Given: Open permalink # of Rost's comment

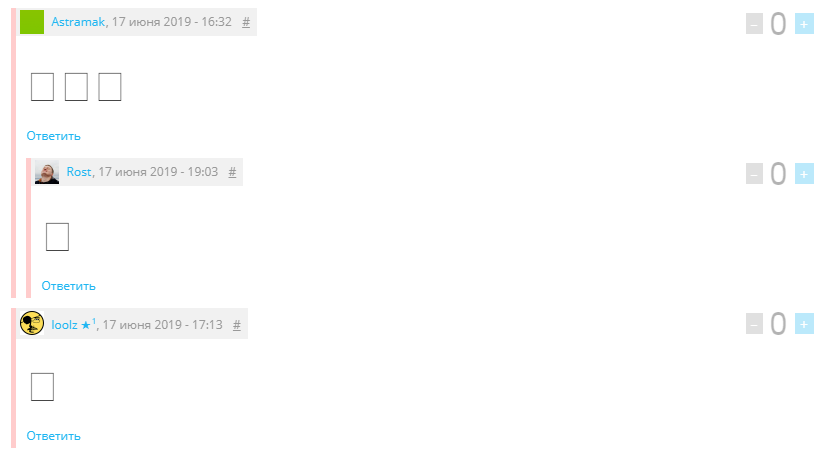Looking at the screenshot, I should [x=232, y=172].
